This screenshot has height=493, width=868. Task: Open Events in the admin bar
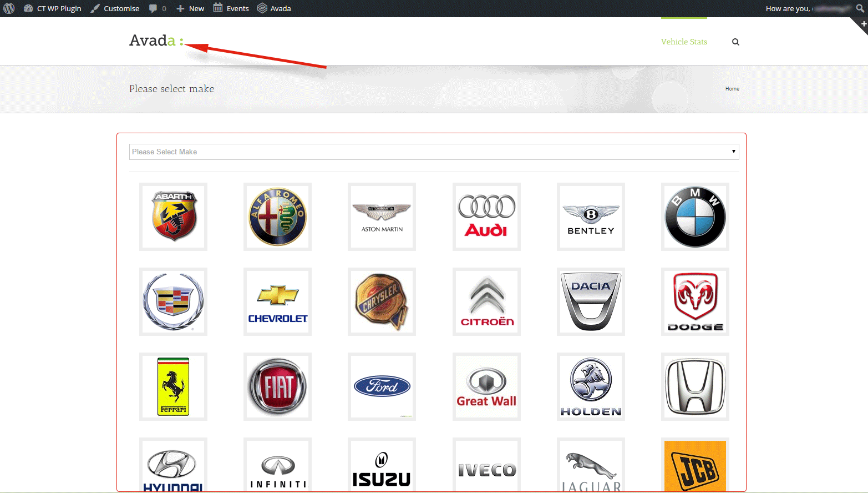click(231, 8)
